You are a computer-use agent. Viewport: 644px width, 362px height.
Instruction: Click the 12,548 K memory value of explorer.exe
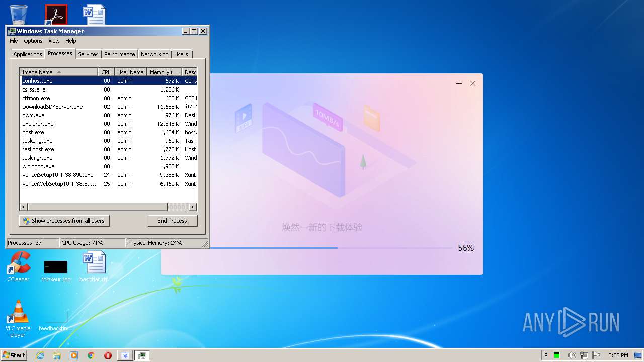point(168,124)
